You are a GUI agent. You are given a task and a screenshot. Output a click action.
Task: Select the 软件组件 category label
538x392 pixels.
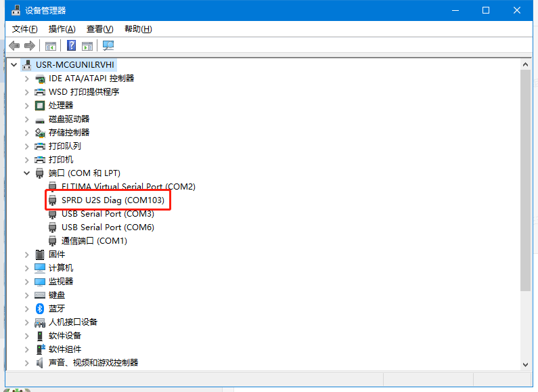[65, 349]
